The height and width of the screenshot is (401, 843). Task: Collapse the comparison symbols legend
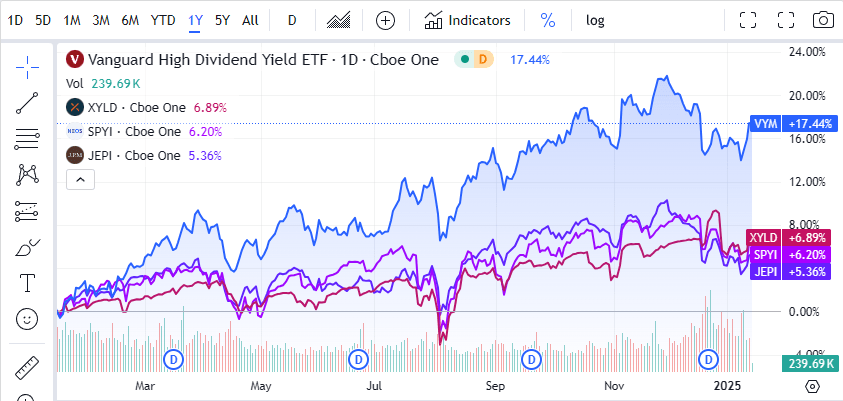[80, 180]
